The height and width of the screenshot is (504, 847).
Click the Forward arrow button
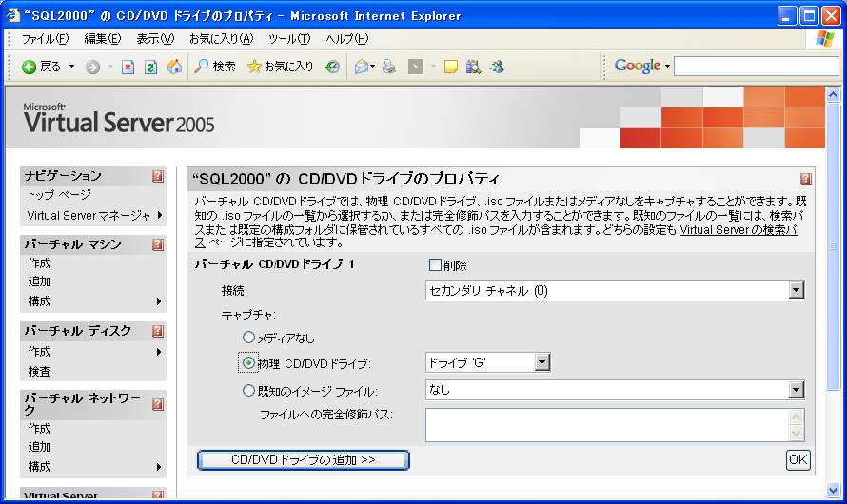click(93, 67)
